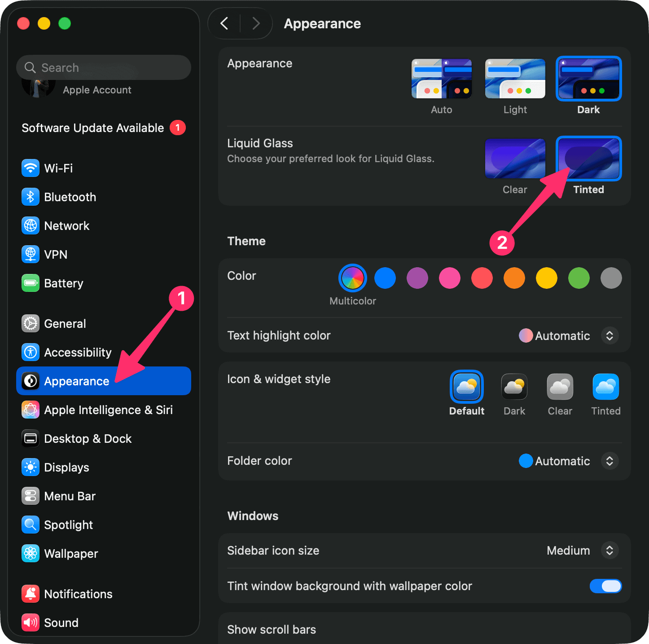Go back with the left chevron
This screenshot has width=649, height=644.
pyautogui.click(x=224, y=23)
